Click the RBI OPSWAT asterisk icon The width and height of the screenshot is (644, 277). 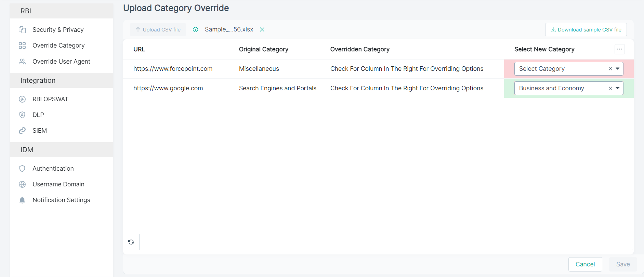point(22,99)
